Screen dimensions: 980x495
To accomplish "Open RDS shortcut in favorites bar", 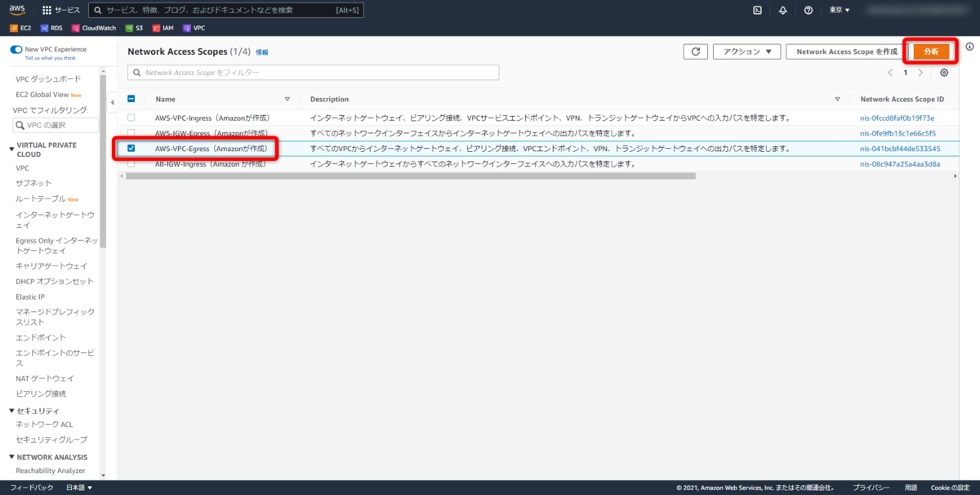I will (x=51, y=28).
